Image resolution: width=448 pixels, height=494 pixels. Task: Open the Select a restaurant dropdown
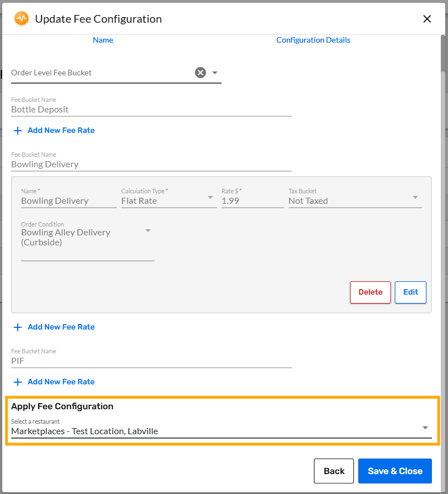(425, 427)
